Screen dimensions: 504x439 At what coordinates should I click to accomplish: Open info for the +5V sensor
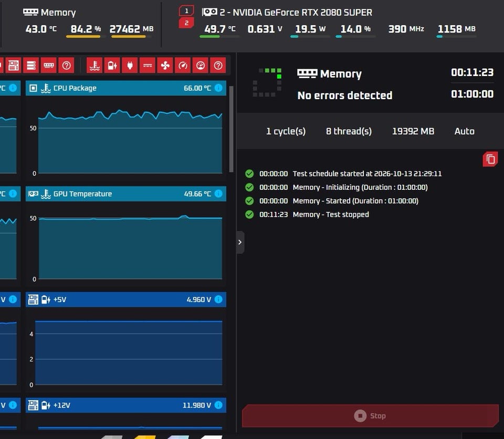pyautogui.click(x=218, y=299)
